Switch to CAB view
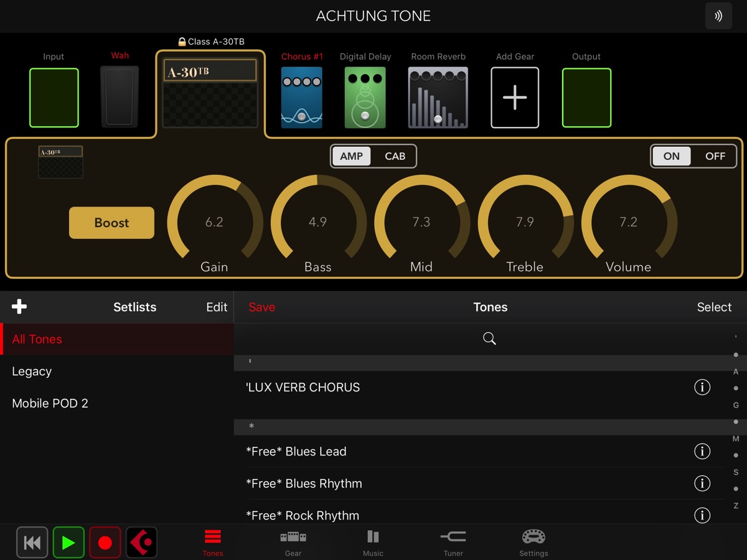Screen dimensions: 747x560 (395, 156)
